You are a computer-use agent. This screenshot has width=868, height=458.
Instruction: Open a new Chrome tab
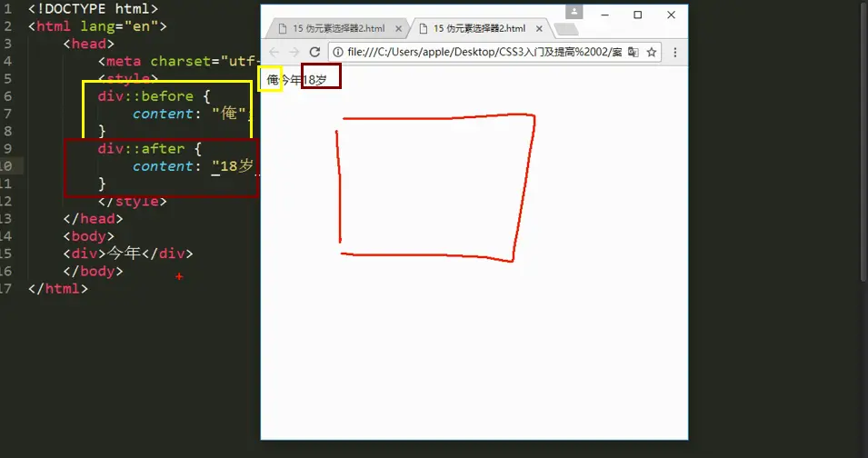[x=565, y=29]
